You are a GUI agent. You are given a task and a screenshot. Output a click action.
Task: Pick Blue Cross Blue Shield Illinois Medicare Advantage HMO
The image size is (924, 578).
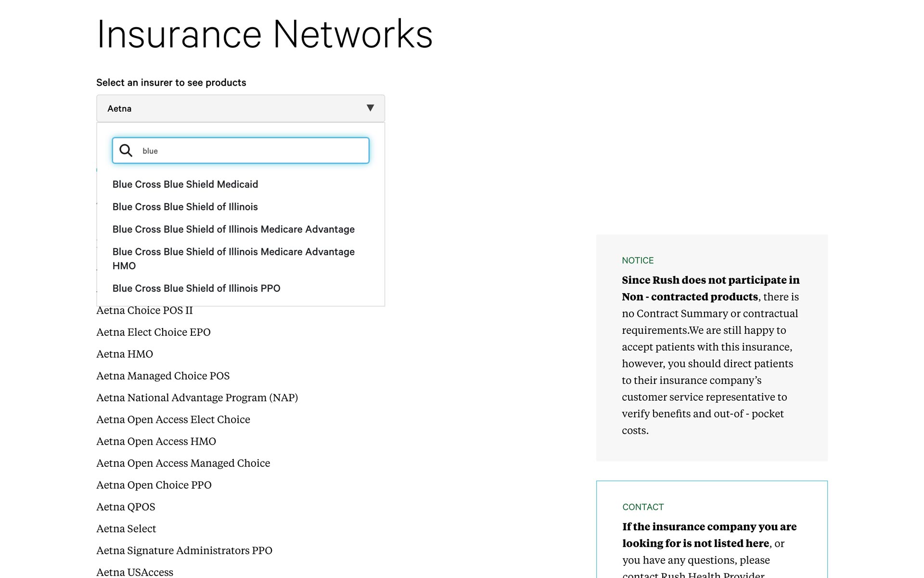[233, 259]
